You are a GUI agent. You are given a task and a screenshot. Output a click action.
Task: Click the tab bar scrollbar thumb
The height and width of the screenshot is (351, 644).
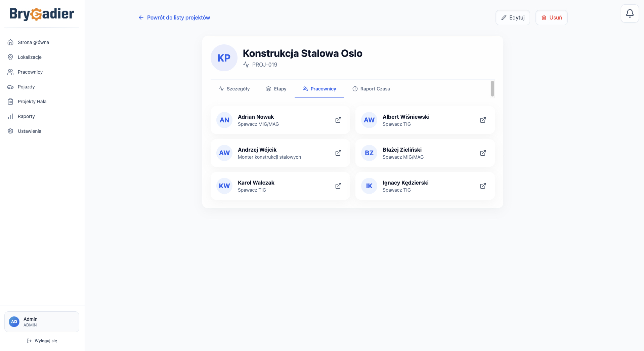coord(492,88)
